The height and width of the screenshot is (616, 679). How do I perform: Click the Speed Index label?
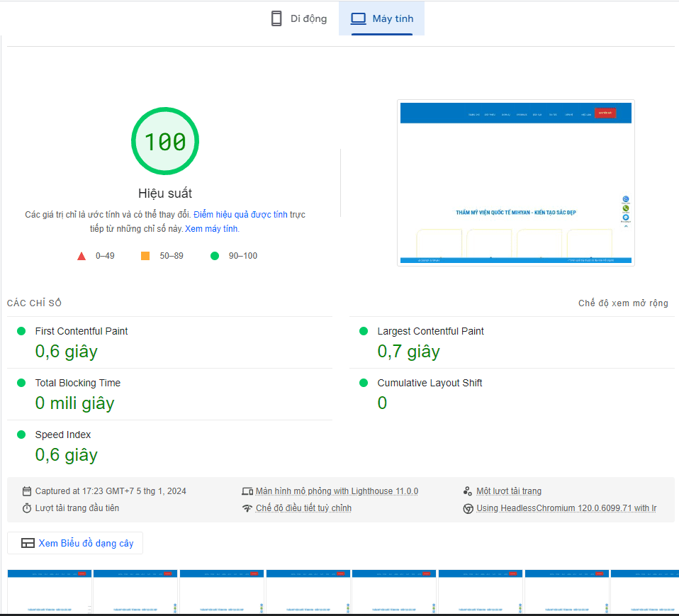(63, 435)
